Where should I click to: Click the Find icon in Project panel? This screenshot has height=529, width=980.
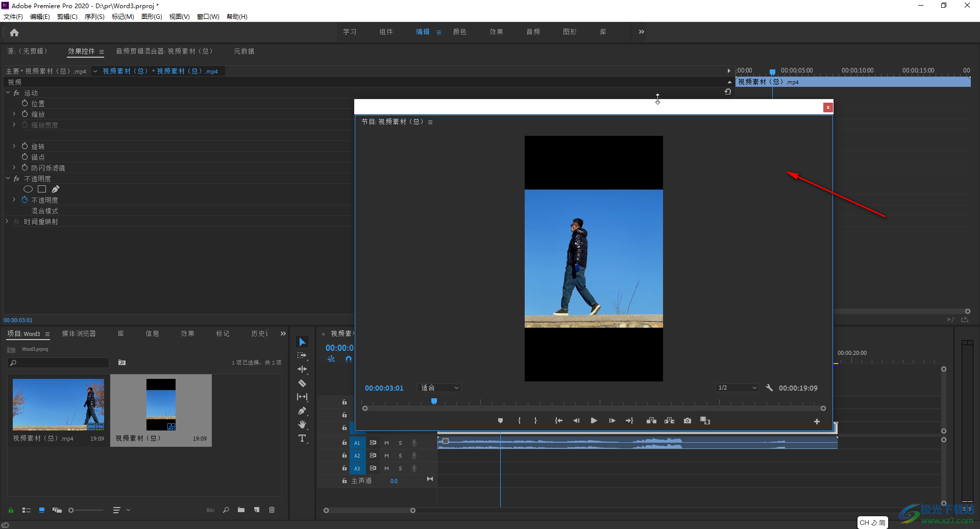[226, 510]
